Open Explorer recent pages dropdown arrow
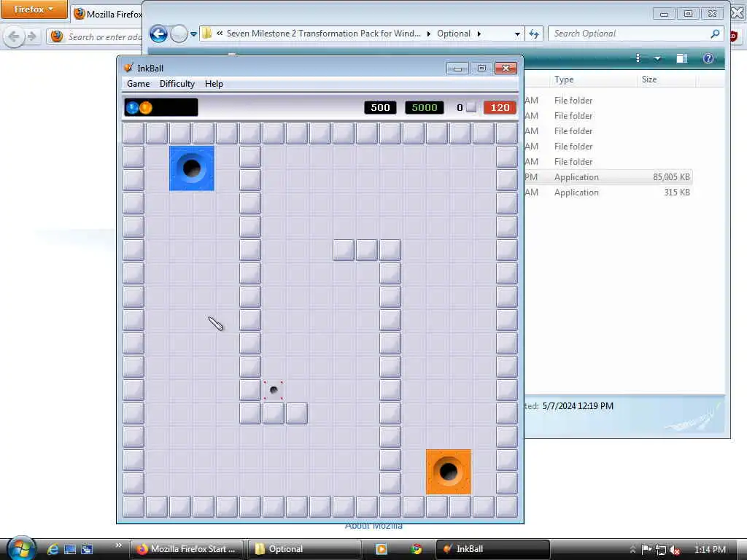 tap(193, 34)
